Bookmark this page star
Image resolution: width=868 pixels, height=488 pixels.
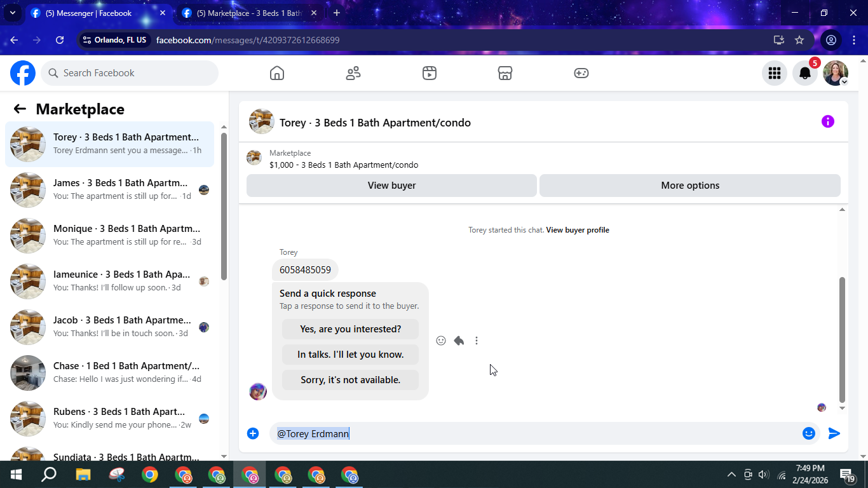click(799, 40)
